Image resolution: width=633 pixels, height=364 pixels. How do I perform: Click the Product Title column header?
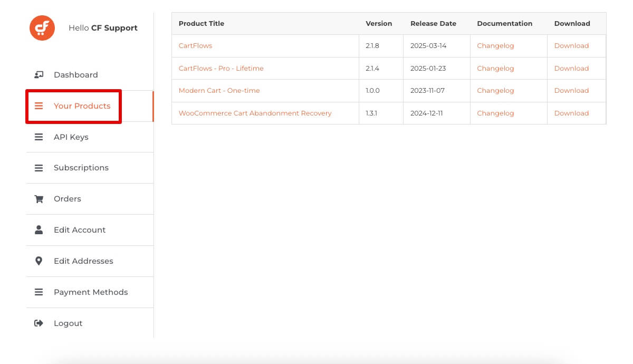pyautogui.click(x=202, y=24)
